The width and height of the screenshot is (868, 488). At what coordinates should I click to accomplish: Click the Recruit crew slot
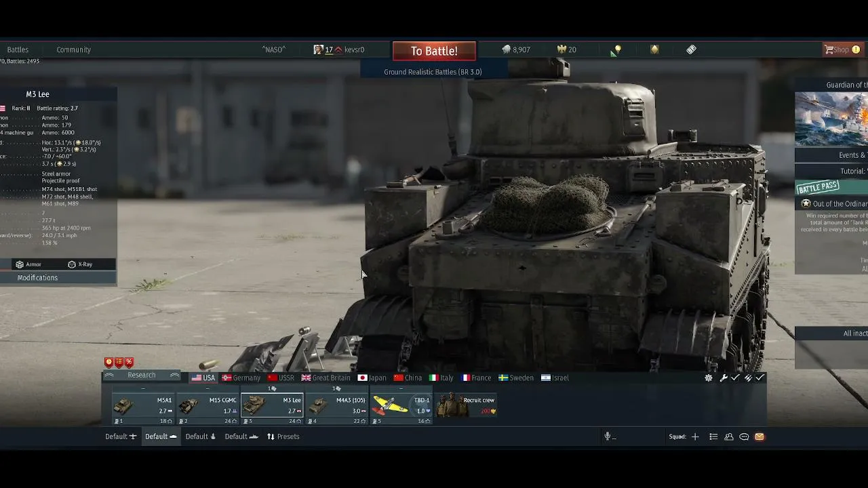(x=467, y=407)
